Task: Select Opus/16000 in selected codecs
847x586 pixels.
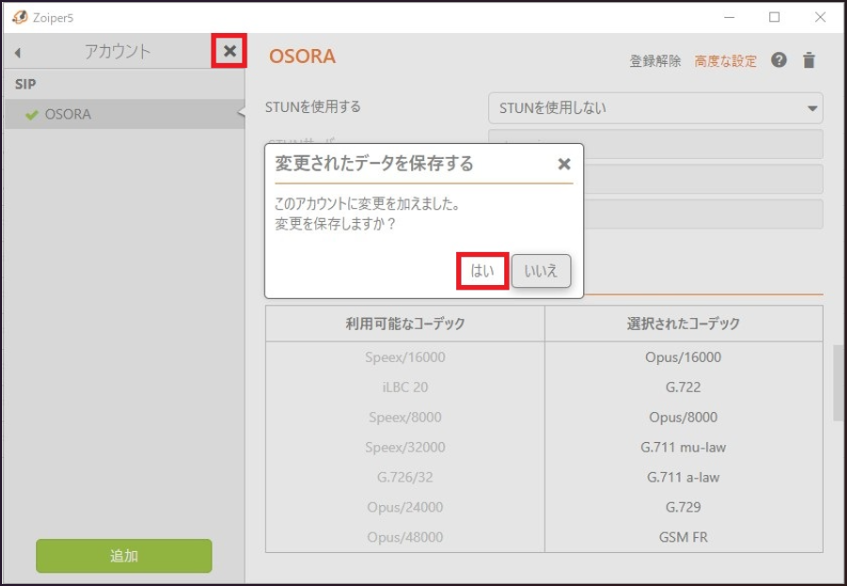Action: click(683, 357)
